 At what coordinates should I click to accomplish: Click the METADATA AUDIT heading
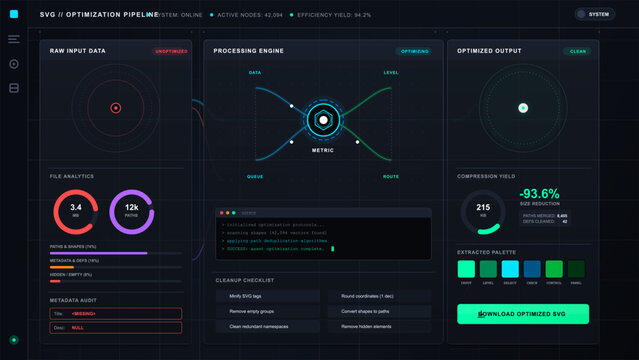click(73, 300)
